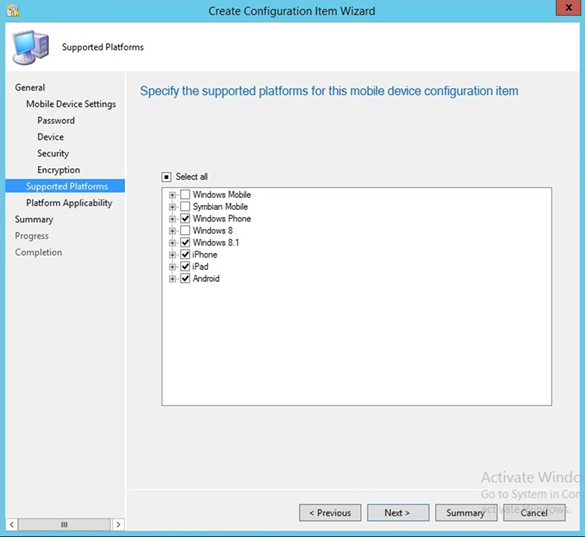
Task: Open the Platform Applicability step
Action: [69, 203]
